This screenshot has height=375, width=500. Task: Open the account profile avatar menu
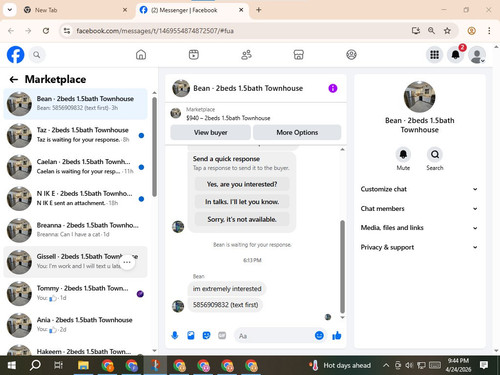477,55
